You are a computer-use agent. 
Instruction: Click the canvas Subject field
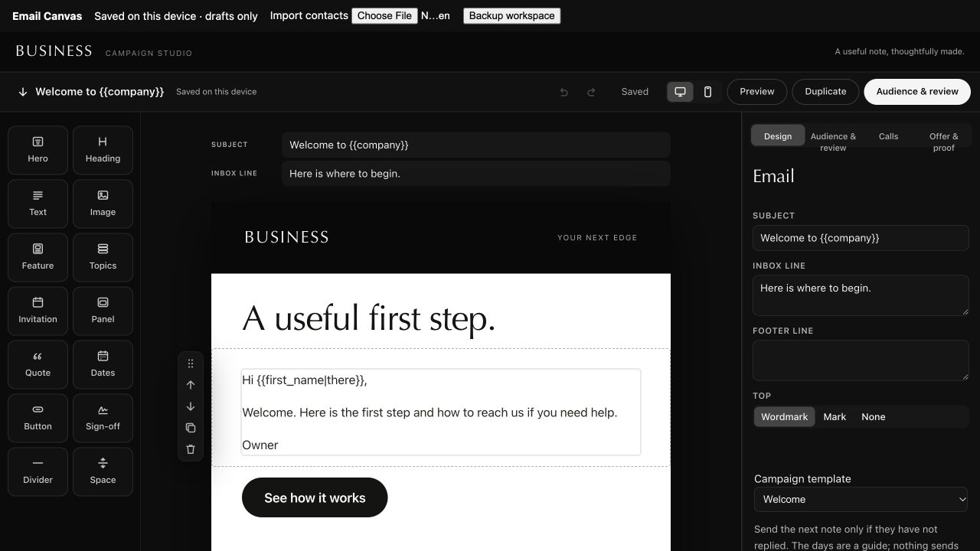click(x=476, y=145)
